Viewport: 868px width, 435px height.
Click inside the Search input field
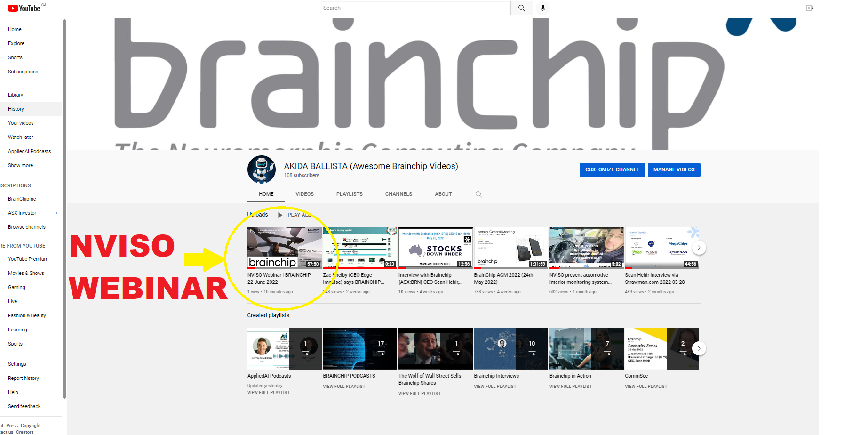tap(415, 8)
